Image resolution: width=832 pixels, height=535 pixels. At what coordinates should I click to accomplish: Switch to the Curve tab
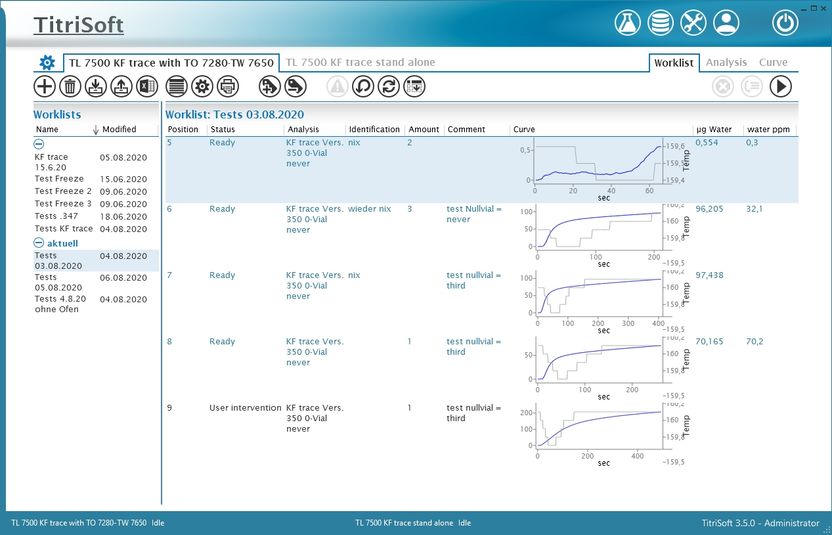tap(773, 63)
